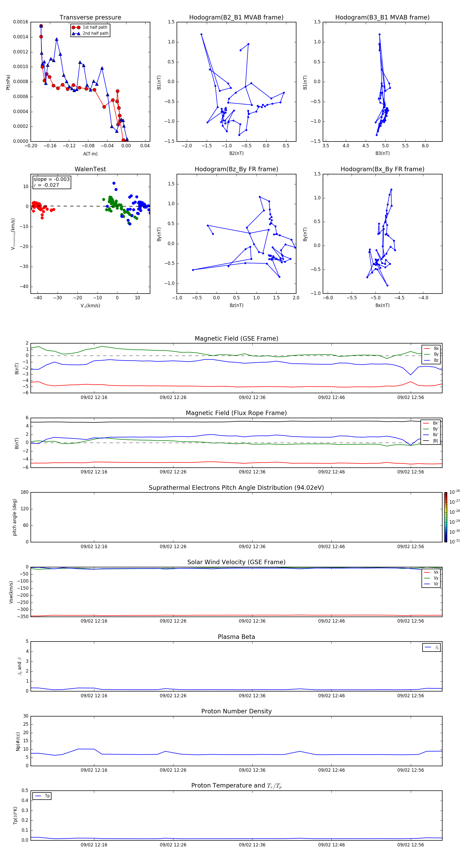Select 'Vx' in solar wind legend
Image resolution: width=473 pixels, height=868 pixels.
(431, 572)
